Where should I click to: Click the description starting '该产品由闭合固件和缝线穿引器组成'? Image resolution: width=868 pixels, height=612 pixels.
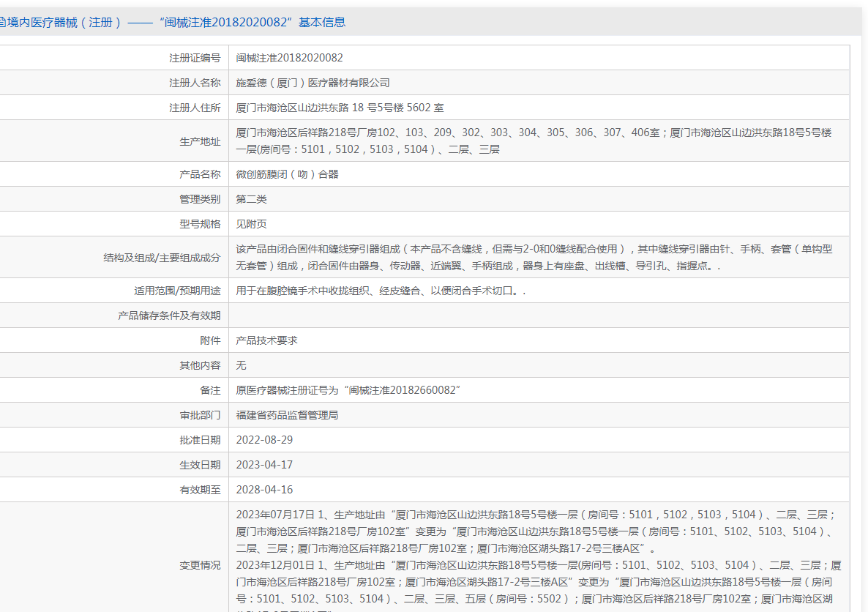click(x=534, y=257)
